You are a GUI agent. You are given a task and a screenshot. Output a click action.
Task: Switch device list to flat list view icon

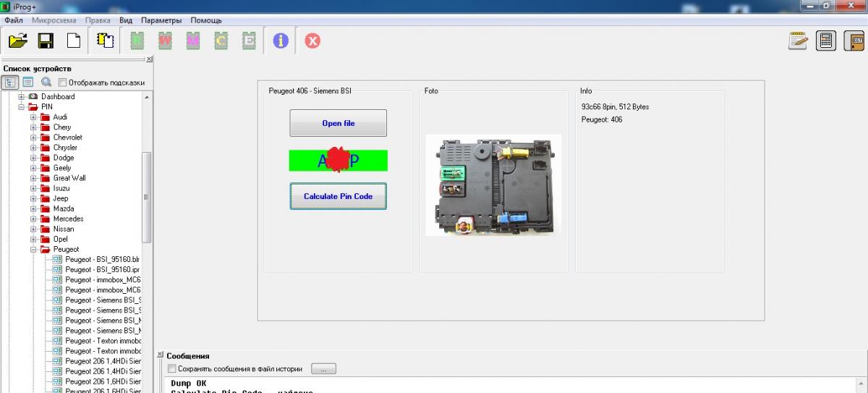pos(27,83)
